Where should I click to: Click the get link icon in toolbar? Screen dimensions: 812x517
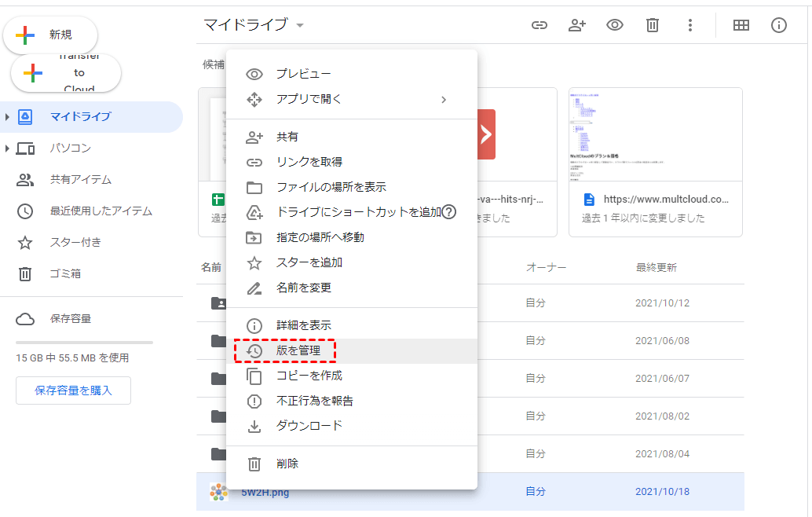[539, 25]
